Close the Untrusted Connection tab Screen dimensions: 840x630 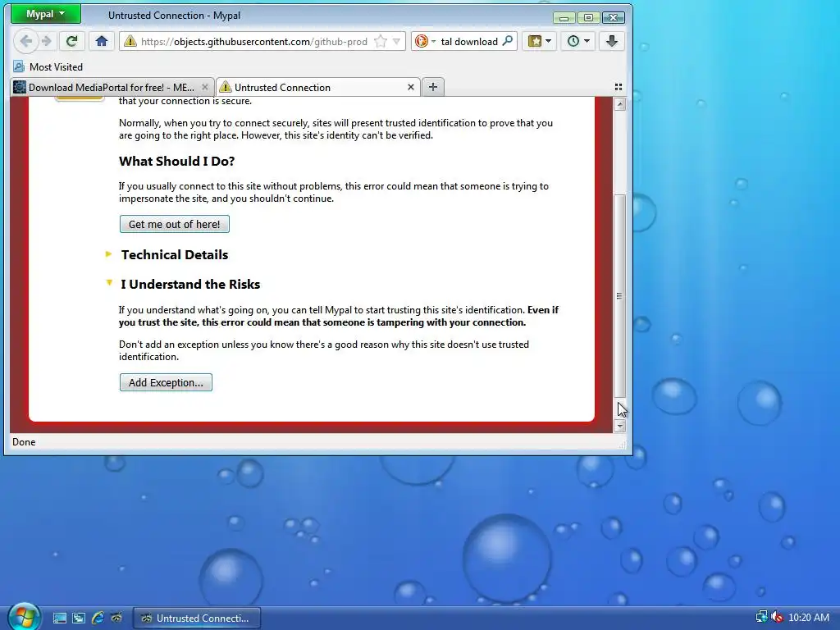(410, 87)
